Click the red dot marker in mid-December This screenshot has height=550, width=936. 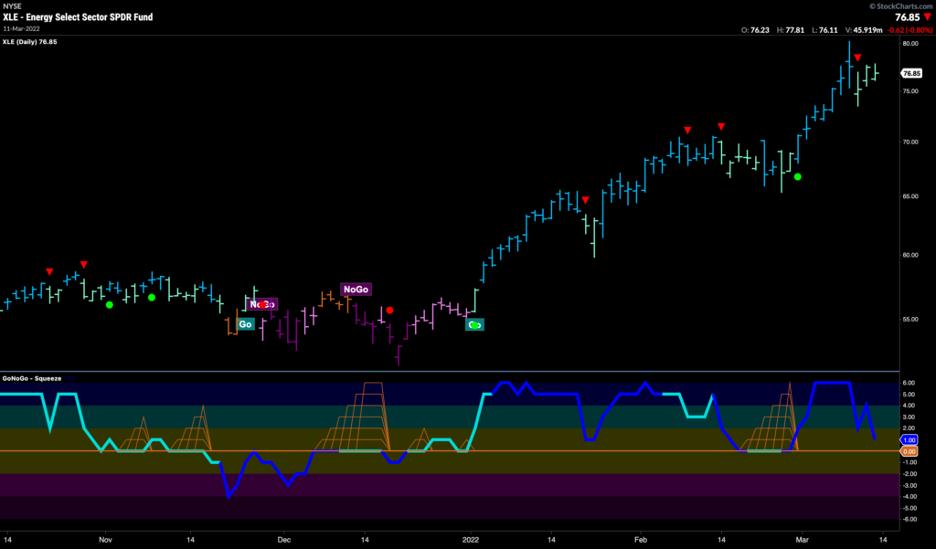pos(390,310)
